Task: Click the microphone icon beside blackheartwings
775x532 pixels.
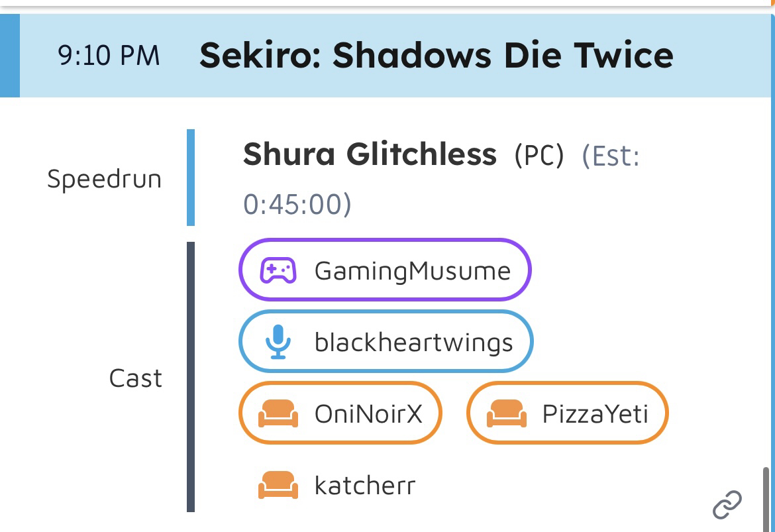Action: coord(278,343)
